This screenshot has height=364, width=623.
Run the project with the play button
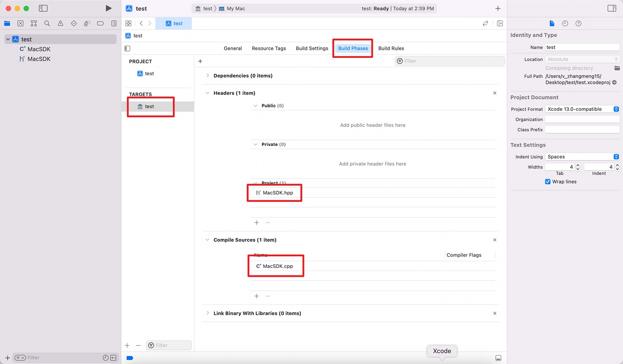pos(109,8)
